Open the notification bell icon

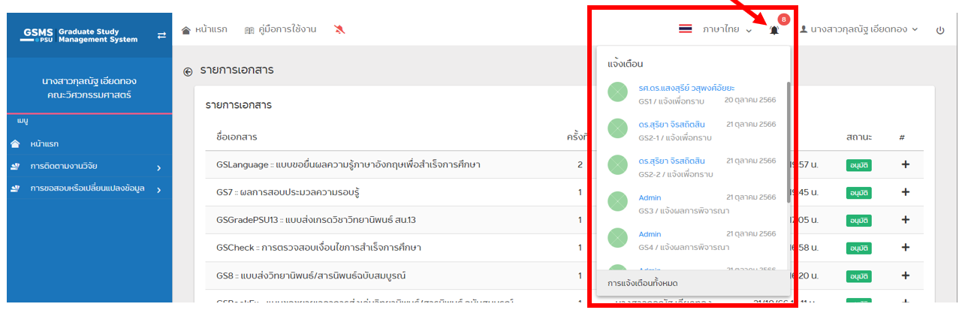(x=773, y=30)
